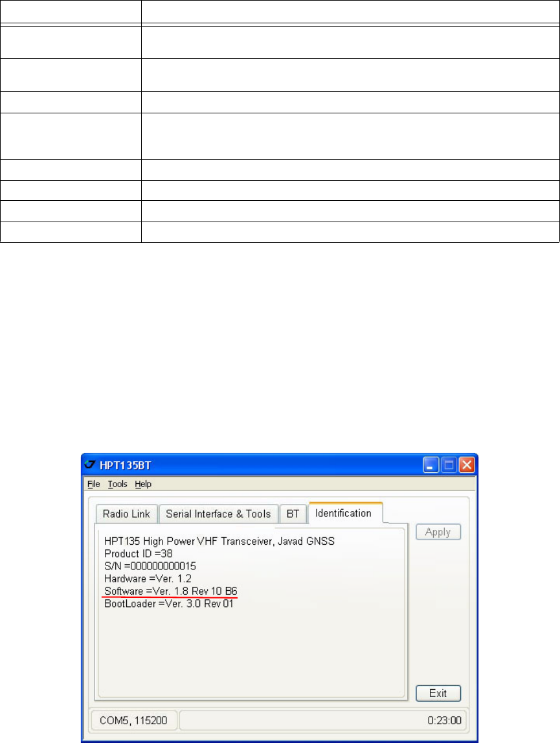Switch to the Radio Link tab
This screenshot has width=560, height=743.
126,514
